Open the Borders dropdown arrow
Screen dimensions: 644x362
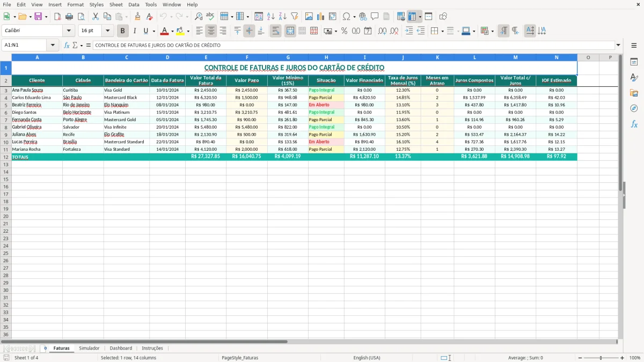443,31
